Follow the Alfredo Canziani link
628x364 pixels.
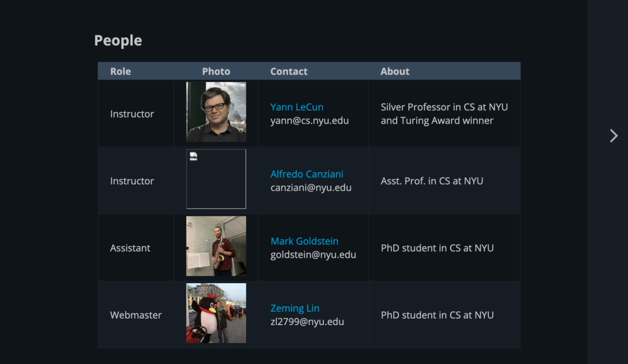306,174
